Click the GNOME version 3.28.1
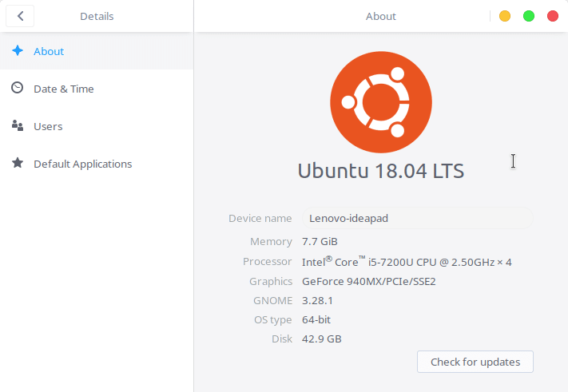Screen dimensions: 568x392 point(317,300)
